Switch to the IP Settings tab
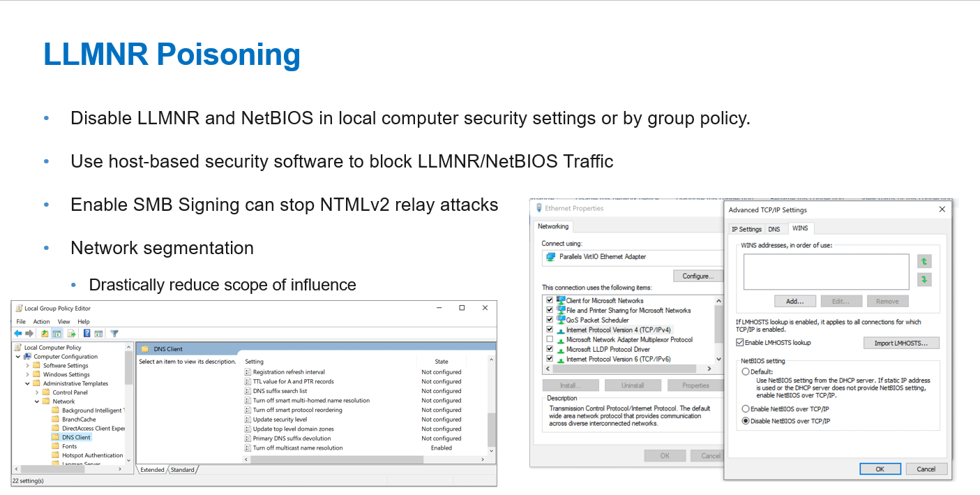Image resolution: width=980 pixels, height=495 pixels. [x=746, y=229]
